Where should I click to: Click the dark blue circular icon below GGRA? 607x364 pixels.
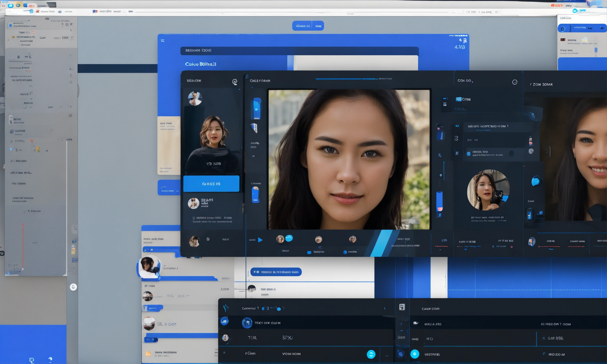(401, 354)
